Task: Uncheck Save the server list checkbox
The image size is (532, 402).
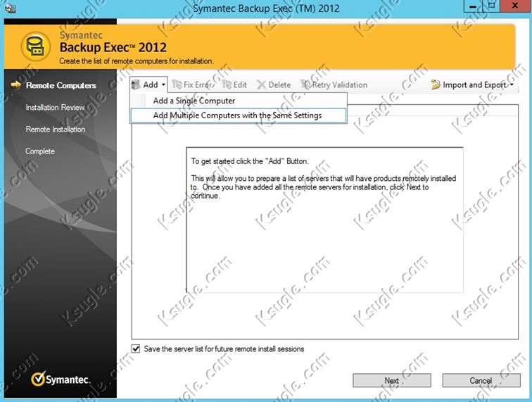Action: (x=136, y=348)
